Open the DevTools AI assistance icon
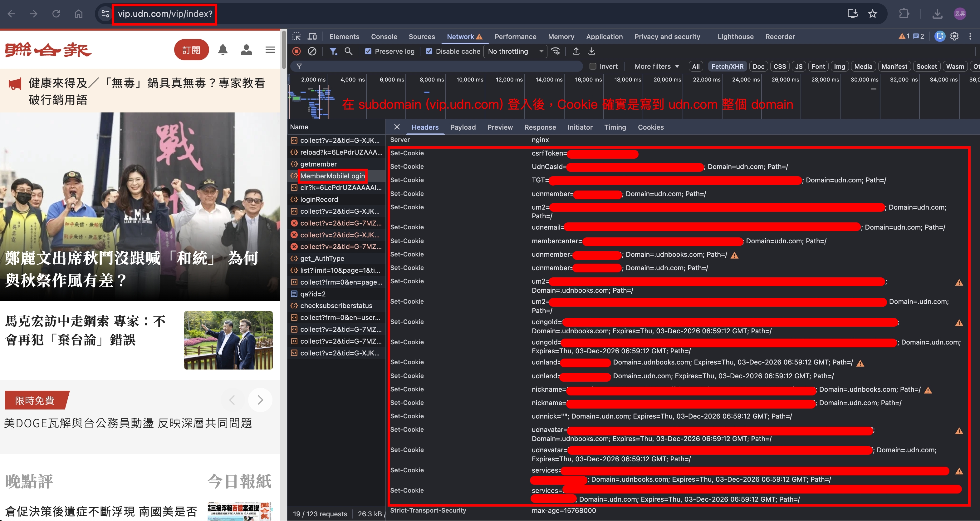980x521 pixels. [x=940, y=37]
